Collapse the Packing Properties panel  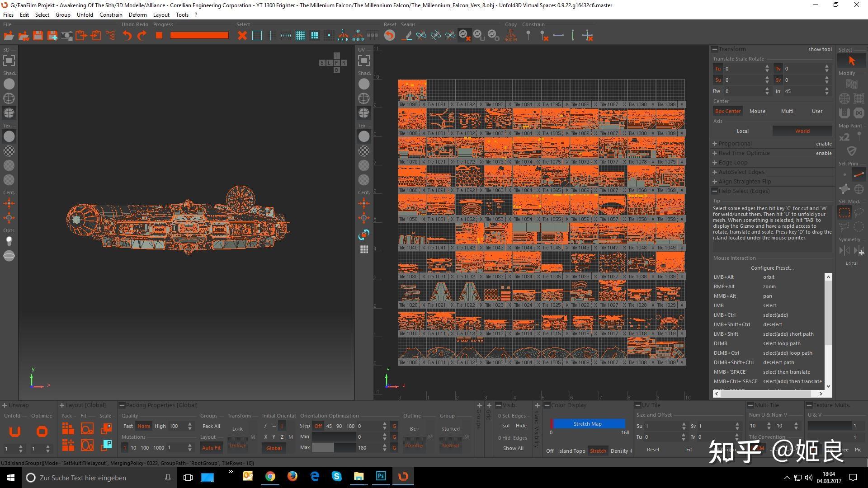[122, 405]
